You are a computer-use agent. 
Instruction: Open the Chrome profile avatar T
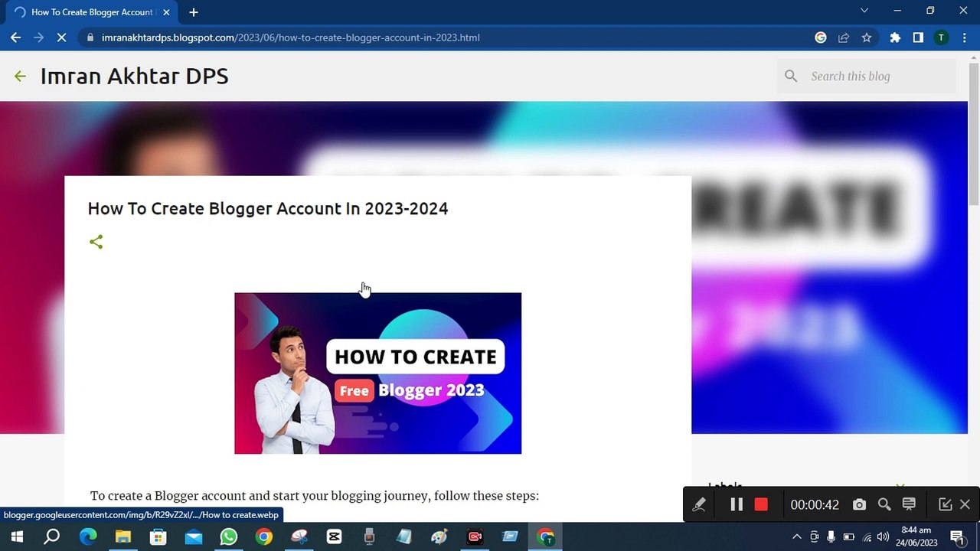point(941,37)
